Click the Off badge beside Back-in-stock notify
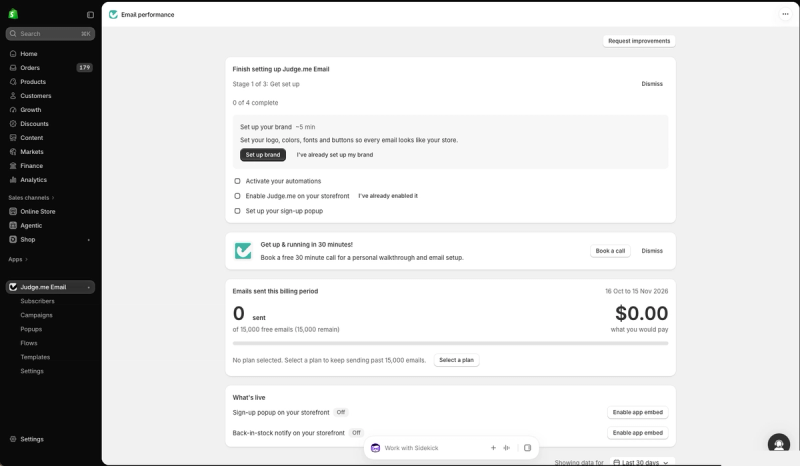The width and height of the screenshot is (800, 466). click(356, 432)
